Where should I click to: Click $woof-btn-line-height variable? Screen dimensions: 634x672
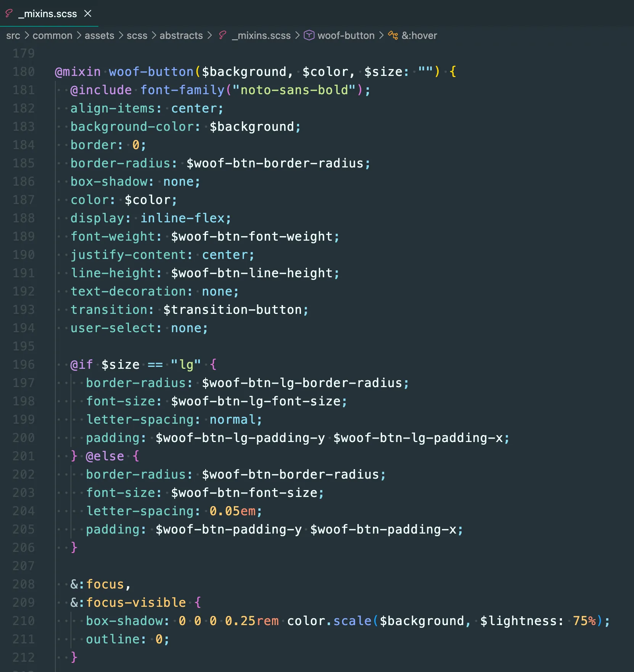coord(252,273)
